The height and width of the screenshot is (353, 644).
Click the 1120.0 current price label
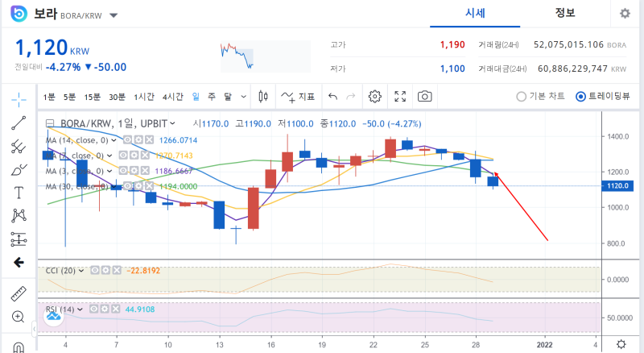[x=617, y=185]
